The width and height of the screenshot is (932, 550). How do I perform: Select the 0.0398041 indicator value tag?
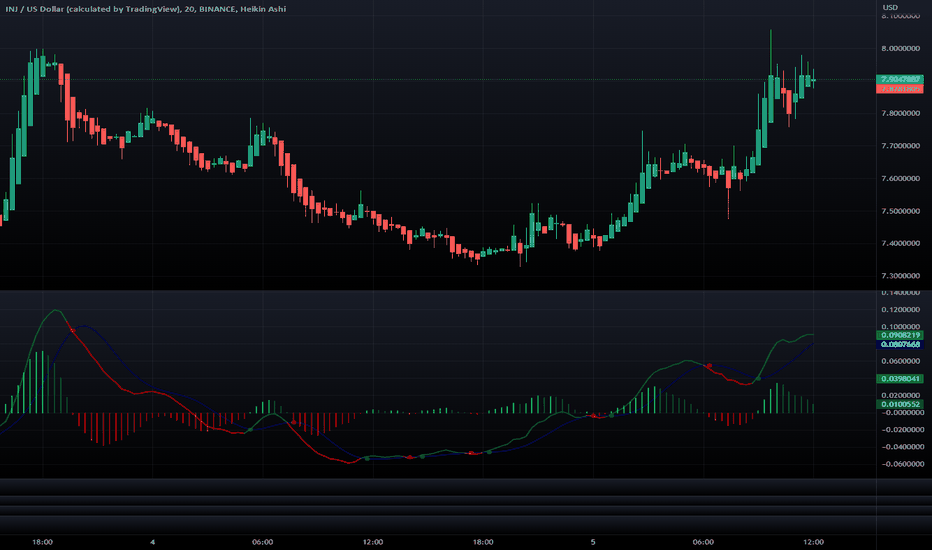click(900, 379)
